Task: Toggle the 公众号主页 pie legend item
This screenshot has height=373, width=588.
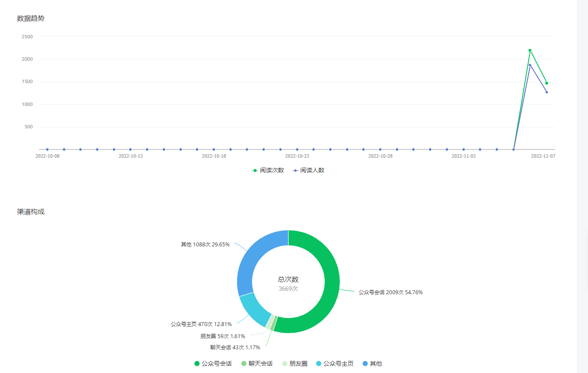Action: coord(335,364)
